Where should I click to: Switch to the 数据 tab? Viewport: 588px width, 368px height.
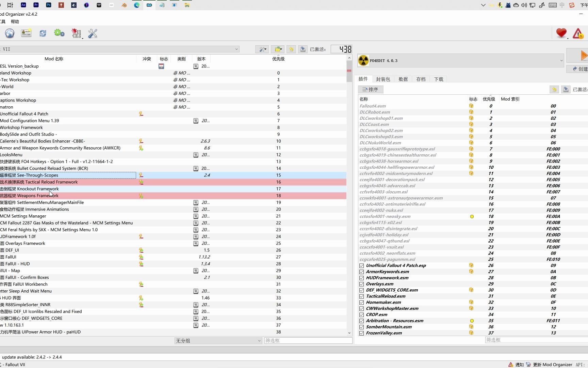[x=403, y=79]
